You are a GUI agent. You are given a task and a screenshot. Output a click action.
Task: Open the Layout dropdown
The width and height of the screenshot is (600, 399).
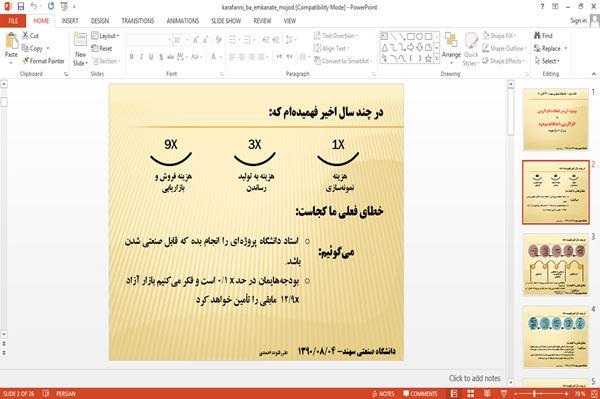(x=105, y=36)
